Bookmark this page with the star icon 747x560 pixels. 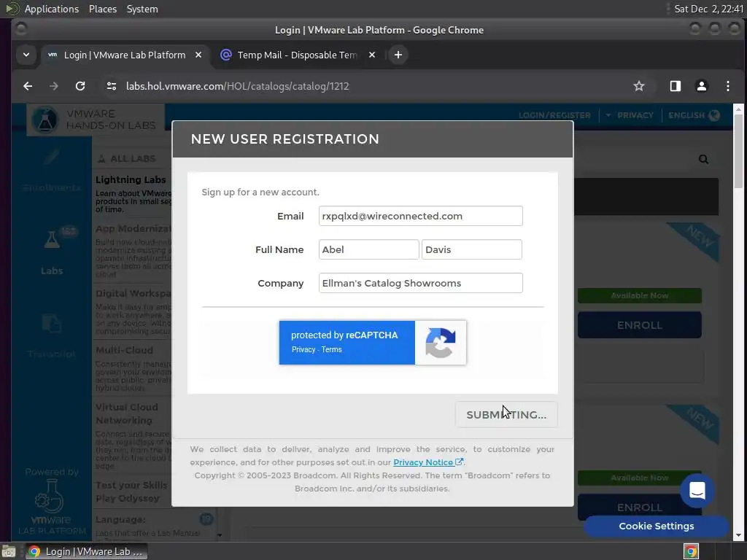coord(639,86)
